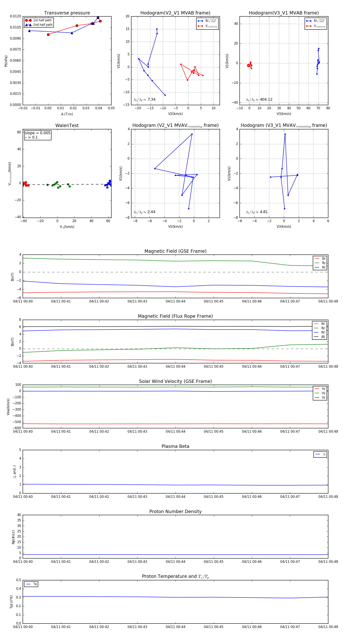
Task: Click the eigenvalue ratio text '4.81'
Action: 264,212
